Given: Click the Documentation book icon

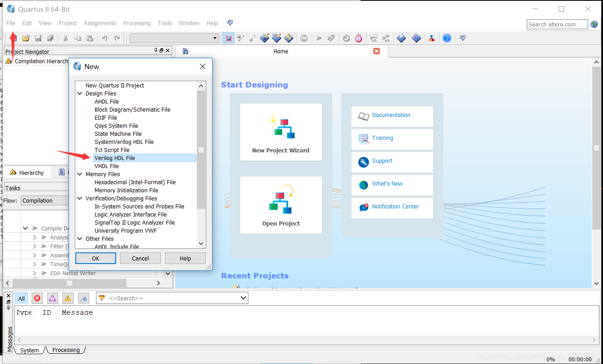Looking at the screenshot, I should point(364,116).
